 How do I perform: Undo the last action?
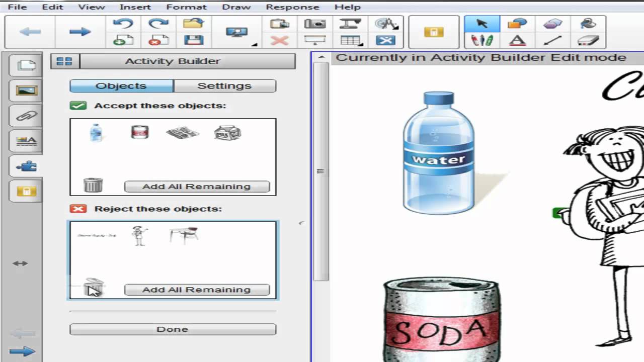point(123,23)
